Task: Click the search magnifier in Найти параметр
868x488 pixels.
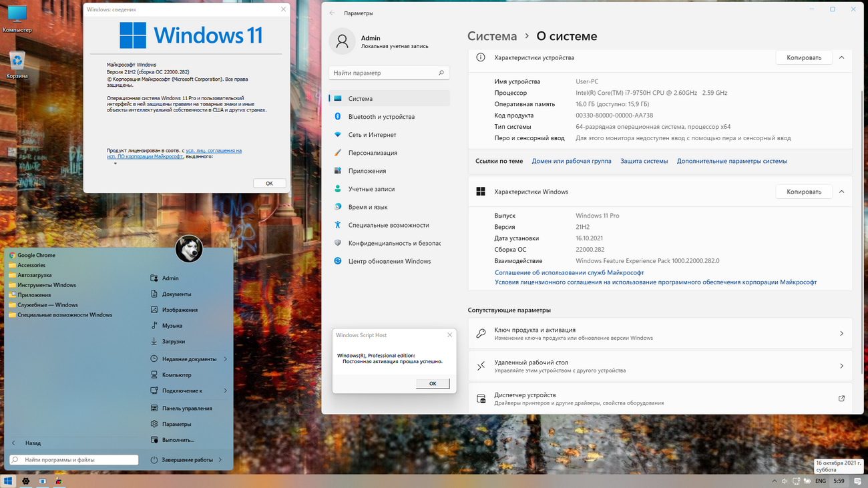Action: 441,73
